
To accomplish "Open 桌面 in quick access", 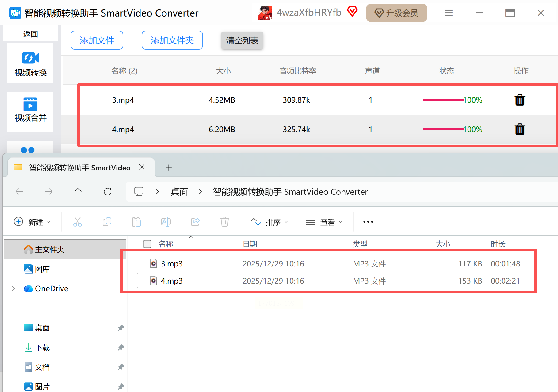I will click(x=37, y=328).
